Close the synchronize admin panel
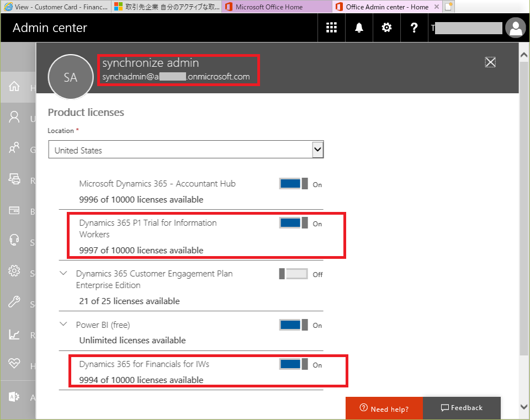Image resolution: width=530 pixels, height=420 pixels. [x=490, y=62]
